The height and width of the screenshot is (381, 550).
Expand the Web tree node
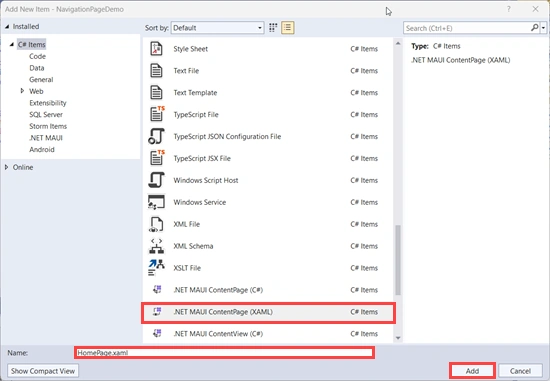click(x=22, y=91)
